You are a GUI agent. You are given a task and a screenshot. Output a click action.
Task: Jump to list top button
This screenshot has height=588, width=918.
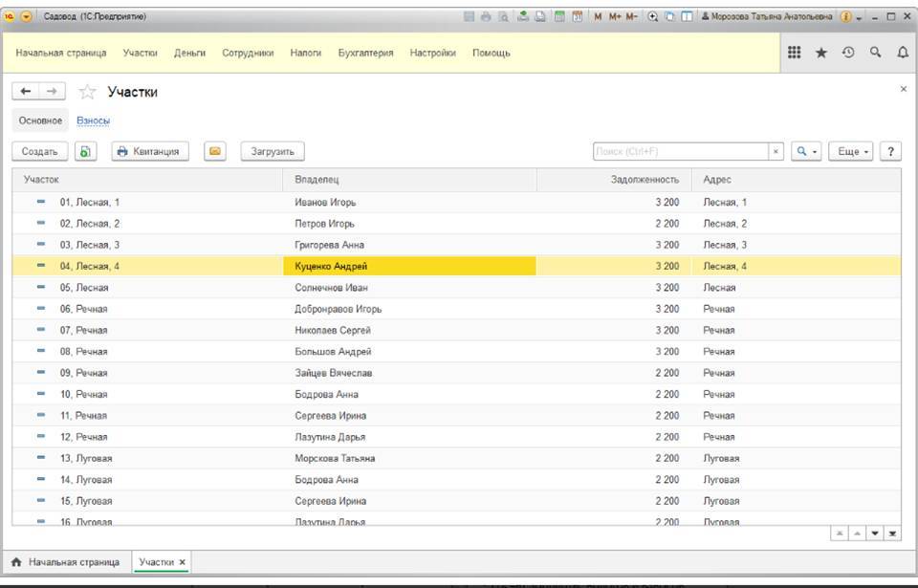(x=840, y=533)
